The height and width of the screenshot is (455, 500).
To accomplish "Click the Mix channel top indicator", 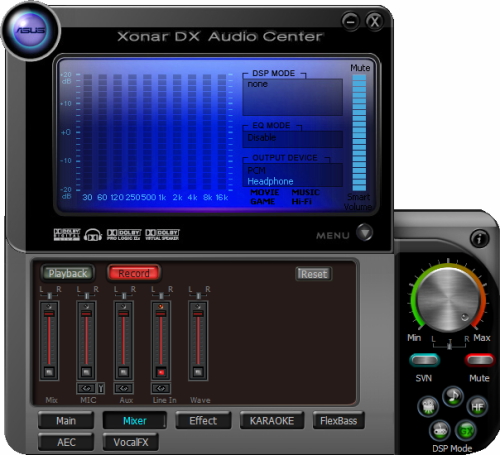I will click(49, 306).
